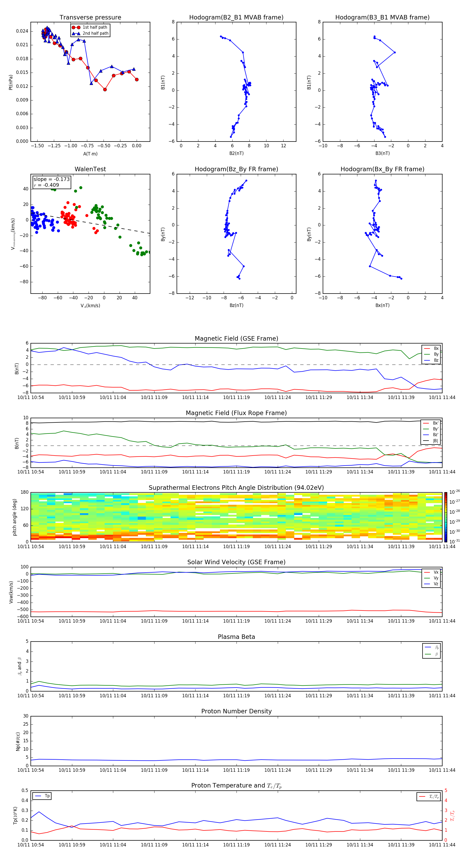This screenshot has height=868, width=473.
Task: Click the "Hodogram(Bz_By FR frame)" title
Action: 236,169
